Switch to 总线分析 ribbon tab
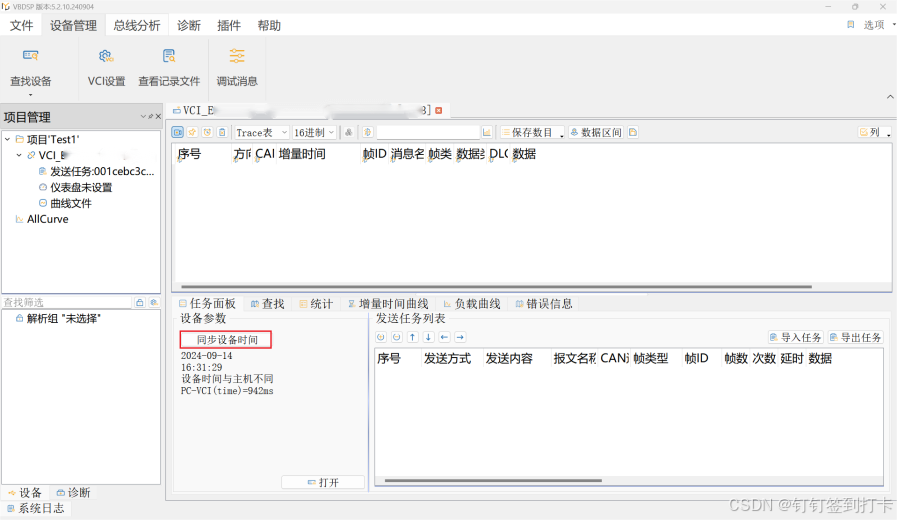 pyautogui.click(x=137, y=26)
